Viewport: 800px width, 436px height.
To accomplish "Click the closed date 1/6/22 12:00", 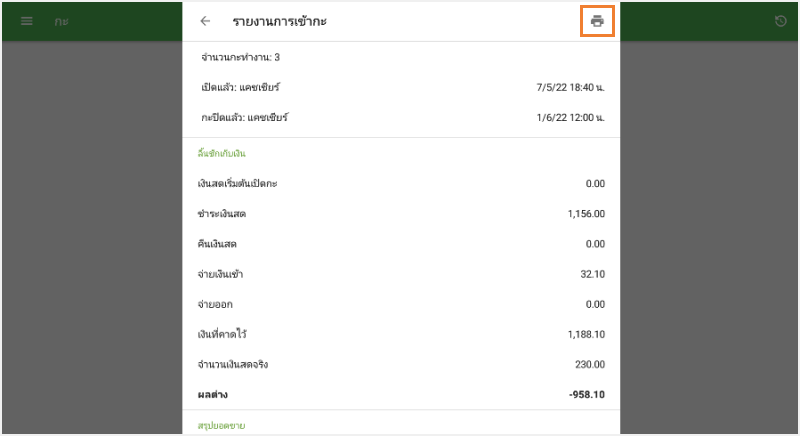I will coord(570,118).
